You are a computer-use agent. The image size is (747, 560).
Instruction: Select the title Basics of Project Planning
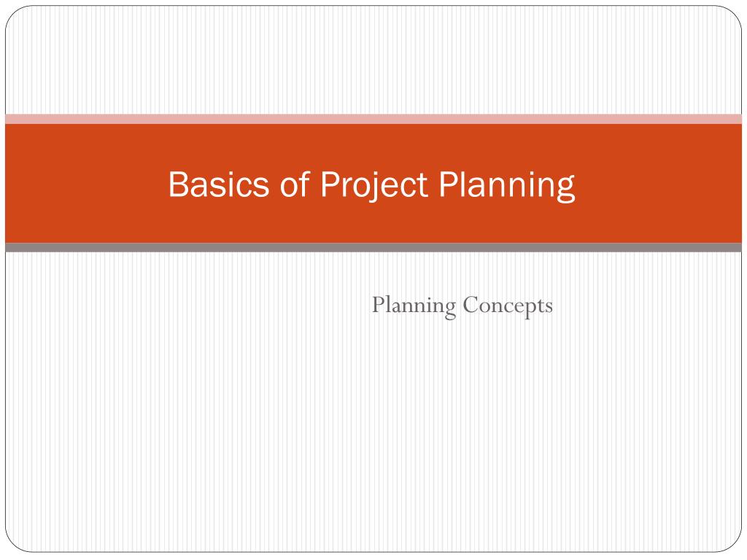[x=371, y=184]
